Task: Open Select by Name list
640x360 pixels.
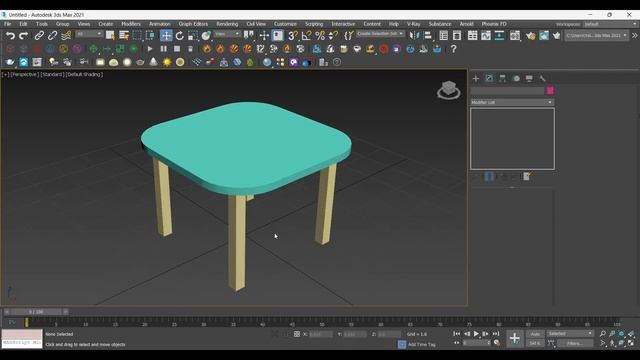Action: [124, 36]
